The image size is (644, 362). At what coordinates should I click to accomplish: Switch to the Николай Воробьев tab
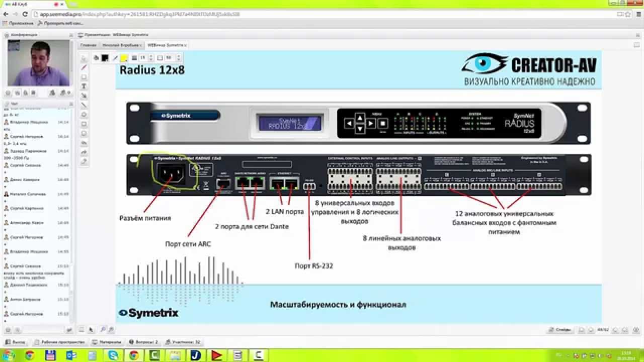[121, 45]
